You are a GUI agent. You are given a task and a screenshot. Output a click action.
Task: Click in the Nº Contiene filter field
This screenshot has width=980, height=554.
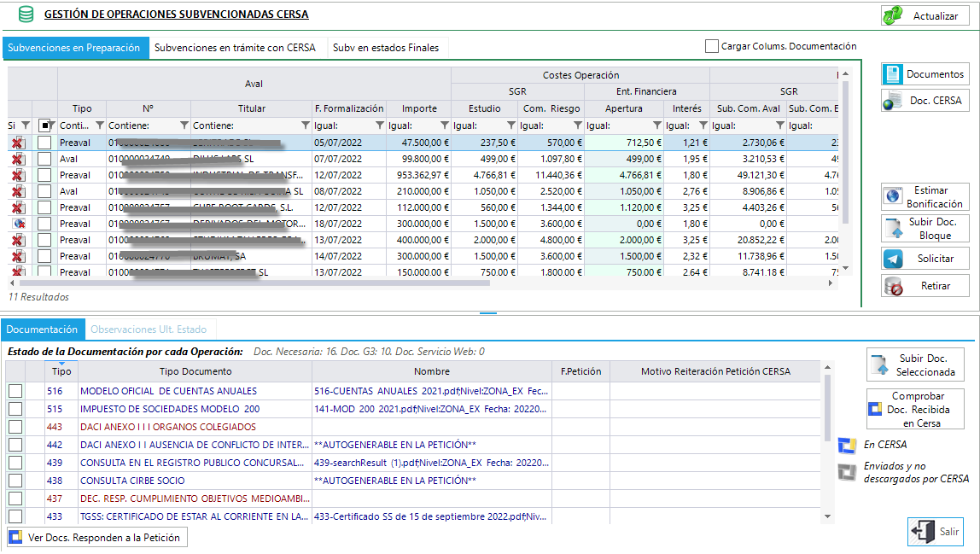143,125
